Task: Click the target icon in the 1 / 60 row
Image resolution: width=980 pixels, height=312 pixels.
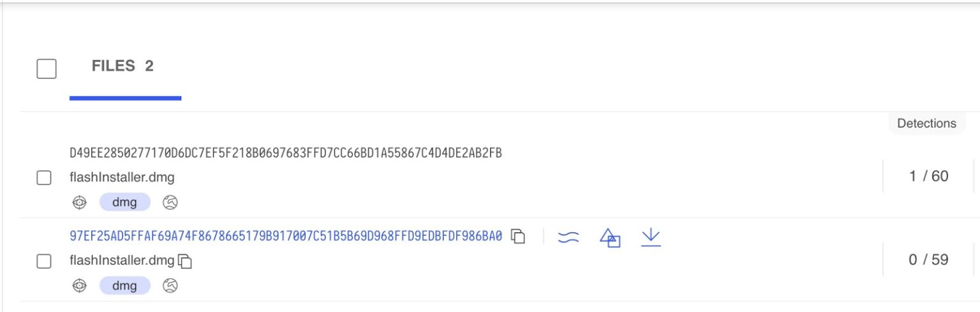Action: tap(79, 202)
